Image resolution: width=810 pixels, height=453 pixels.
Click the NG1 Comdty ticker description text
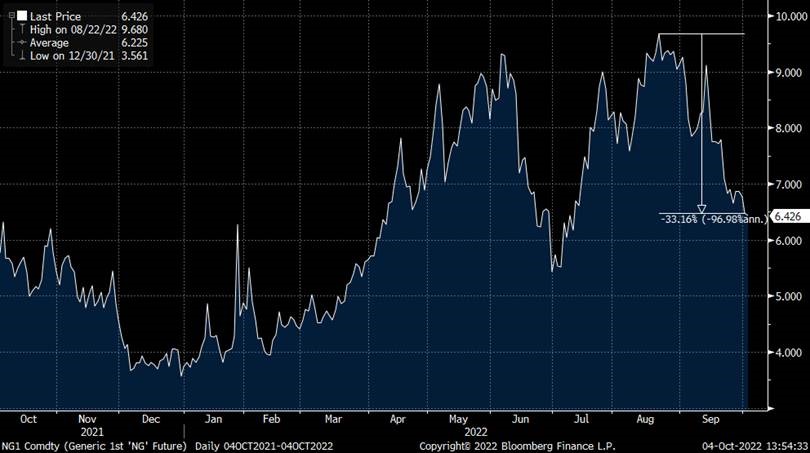[x=97, y=445]
